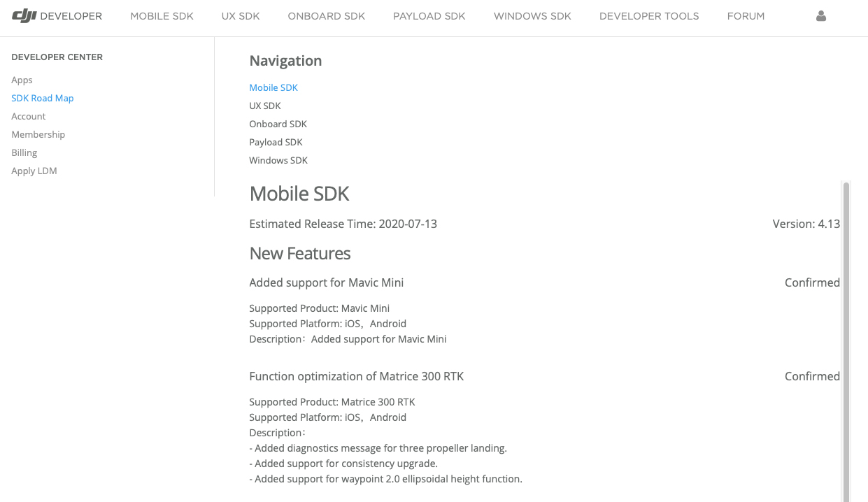Jump to UX SDK in Navigation list
This screenshot has width=868, height=502.
click(x=265, y=106)
